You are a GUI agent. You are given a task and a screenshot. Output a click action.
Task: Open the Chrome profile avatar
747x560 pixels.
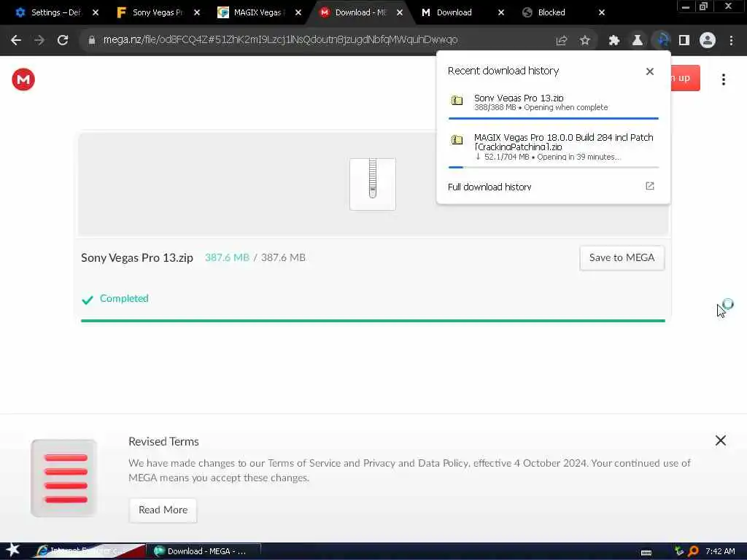[x=708, y=40]
